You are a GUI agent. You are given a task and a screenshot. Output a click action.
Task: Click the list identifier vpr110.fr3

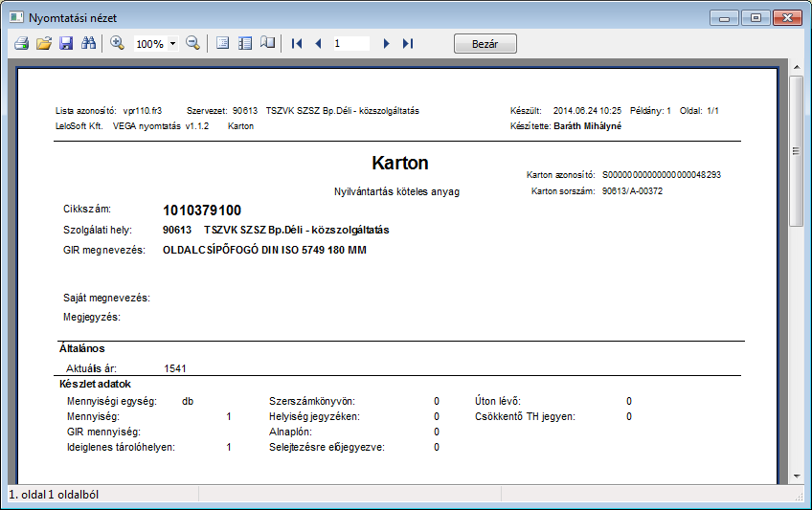(143, 111)
